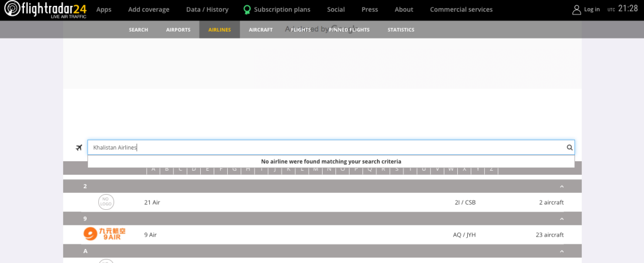This screenshot has width=644, height=263.
Task: Switch to the STATISTICS tab
Action: tap(401, 30)
